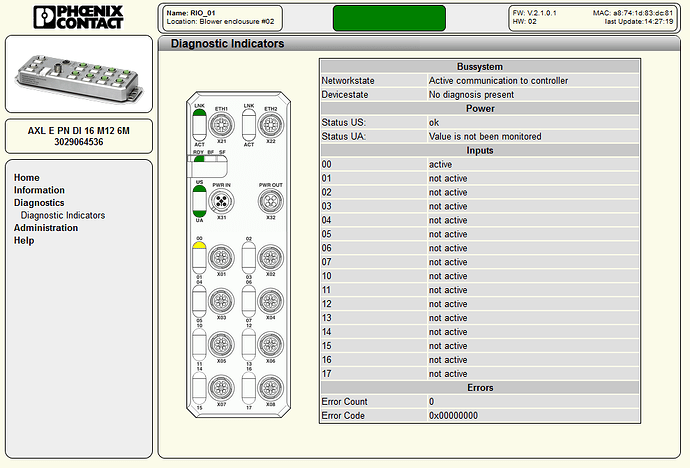Select the Diagnostics menu item
The image size is (690, 468).
tap(39, 203)
